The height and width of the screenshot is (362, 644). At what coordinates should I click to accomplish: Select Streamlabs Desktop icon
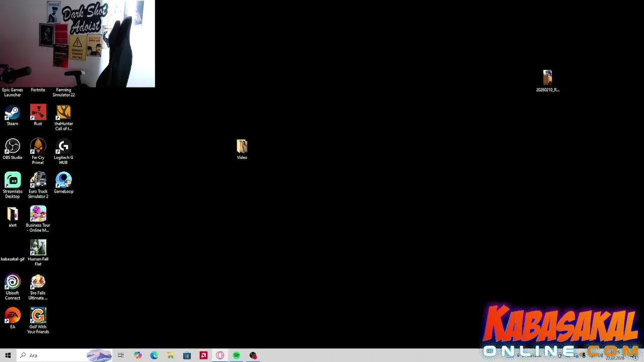point(13,180)
